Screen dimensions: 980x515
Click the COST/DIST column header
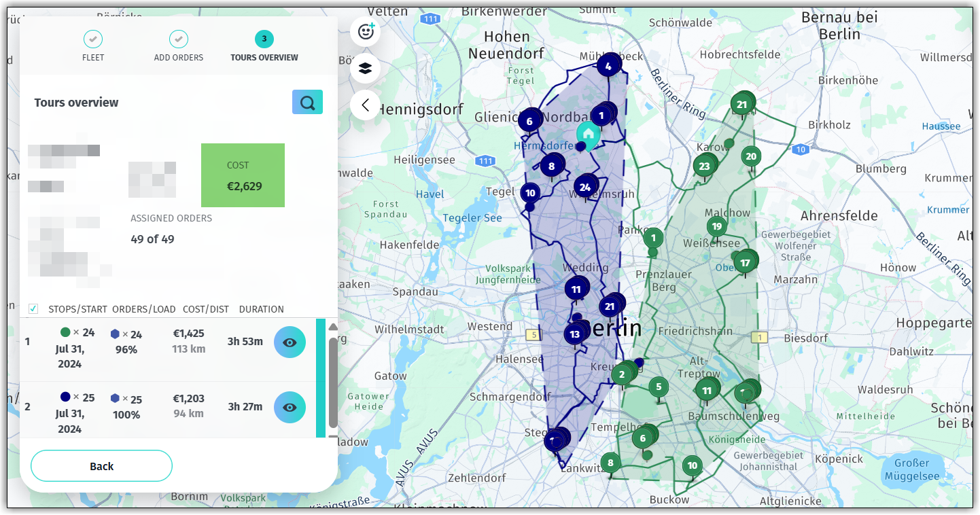point(206,309)
